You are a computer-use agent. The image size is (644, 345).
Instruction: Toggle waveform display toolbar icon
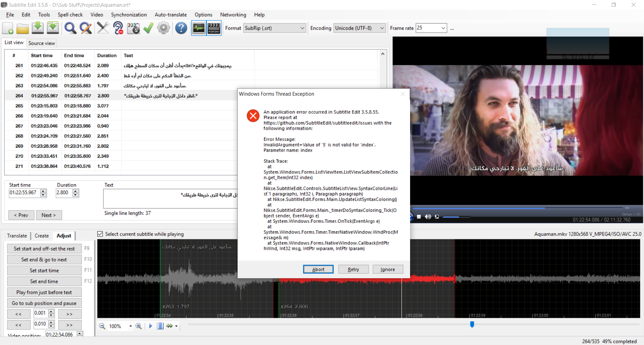click(x=199, y=28)
